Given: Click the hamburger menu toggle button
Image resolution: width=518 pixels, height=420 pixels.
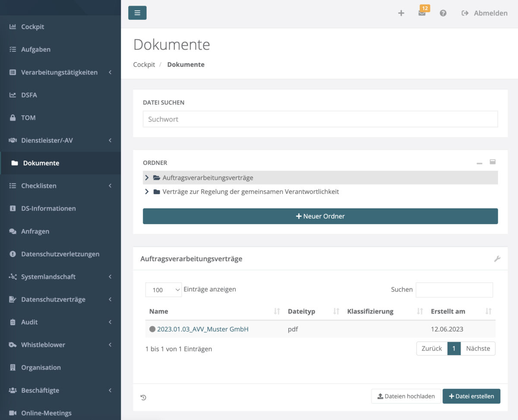Looking at the screenshot, I should (137, 13).
